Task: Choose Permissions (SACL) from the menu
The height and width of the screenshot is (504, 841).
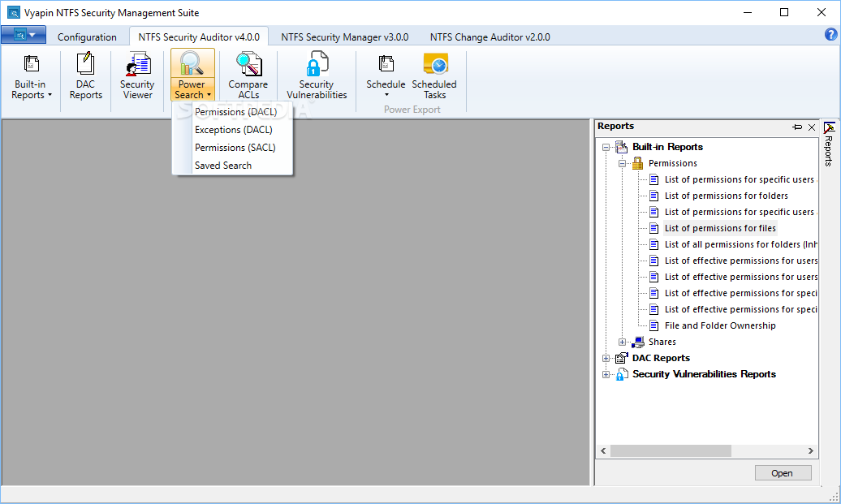Action: 235,148
